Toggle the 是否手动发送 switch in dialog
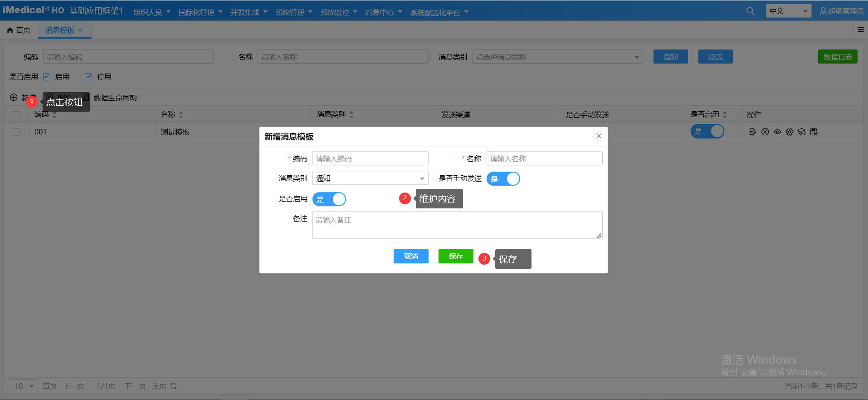The image size is (868, 400). [503, 179]
